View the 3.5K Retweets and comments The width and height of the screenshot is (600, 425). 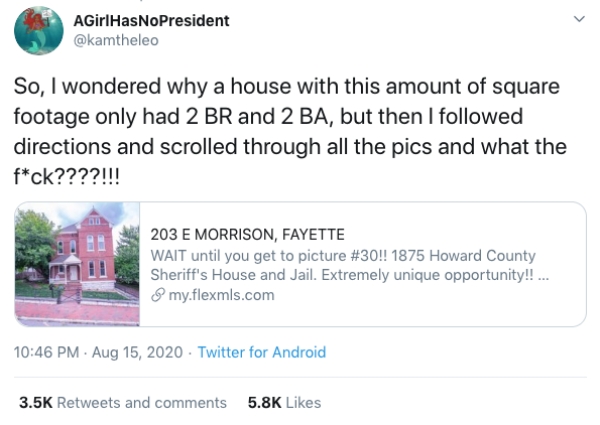coord(123,402)
